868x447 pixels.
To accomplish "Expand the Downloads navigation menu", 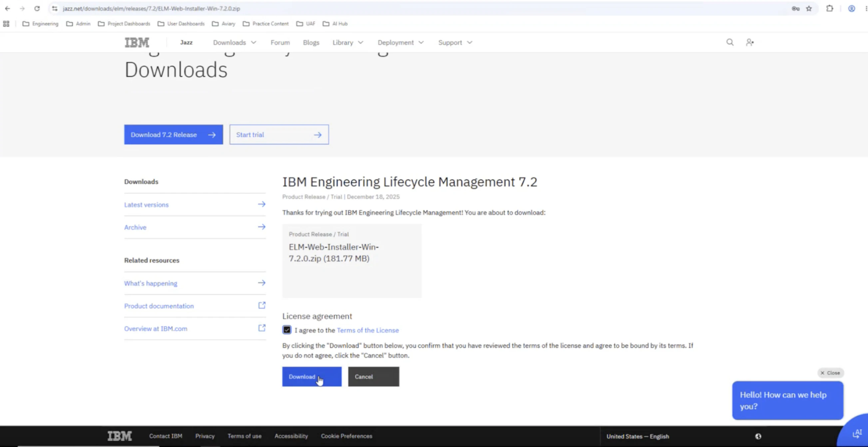I will coord(234,42).
